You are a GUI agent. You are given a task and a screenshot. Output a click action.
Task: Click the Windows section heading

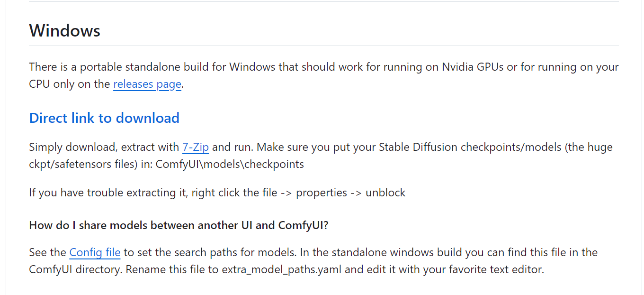[65, 31]
